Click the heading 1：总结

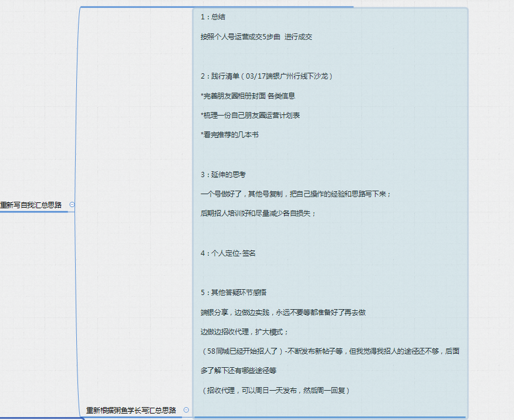214,17
